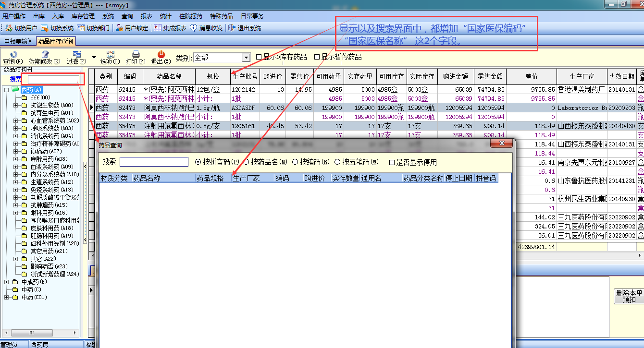Image resolution: width=644 pixels, height=348 pixels.
Task: Select 按药品名 radio button
Action: tap(247, 162)
